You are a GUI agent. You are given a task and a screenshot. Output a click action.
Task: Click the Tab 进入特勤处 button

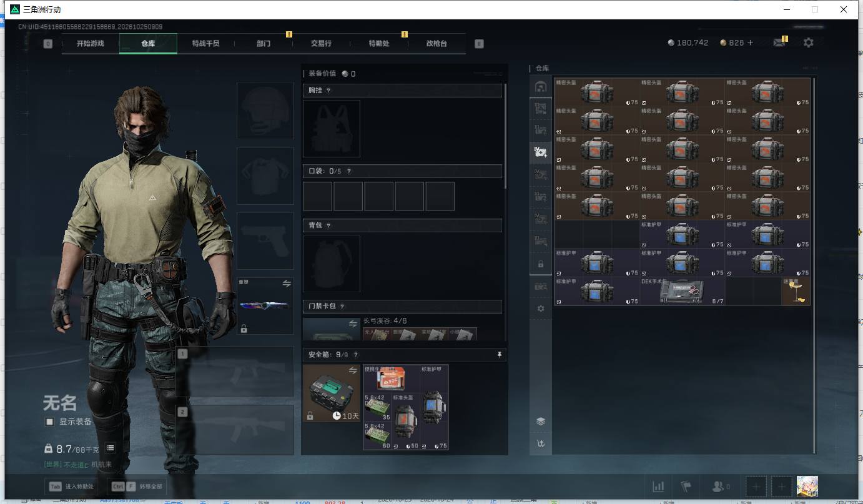[72, 487]
